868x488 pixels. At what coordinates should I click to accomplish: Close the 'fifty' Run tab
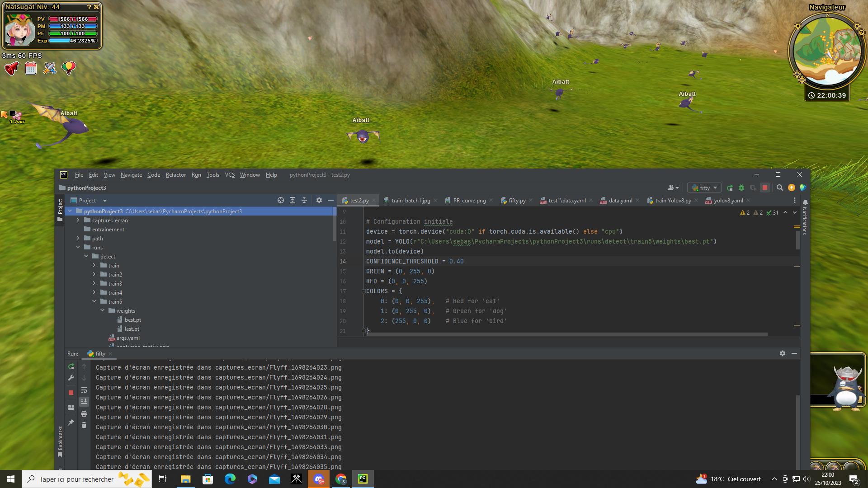pyautogui.click(x=110, y=354)
